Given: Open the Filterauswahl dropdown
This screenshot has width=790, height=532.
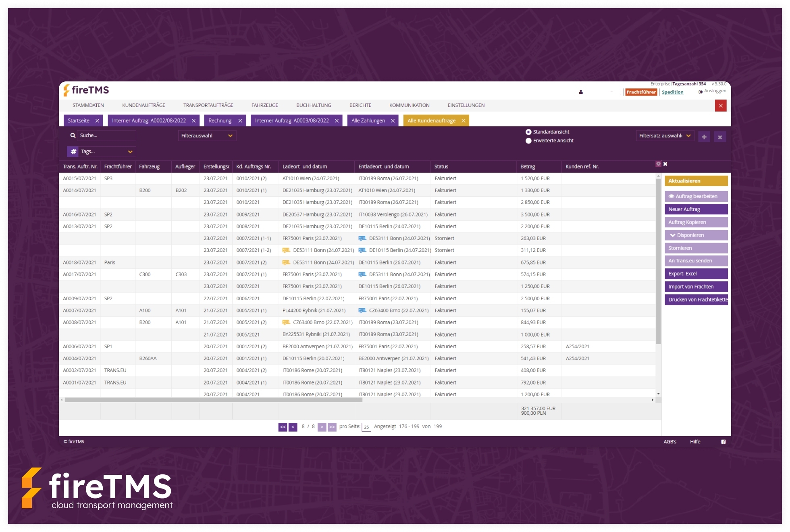Looking at the screenshot, I should 207,136.
